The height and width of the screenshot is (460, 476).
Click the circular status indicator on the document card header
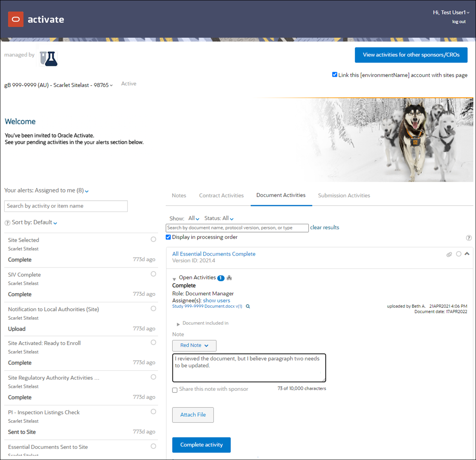coord(459,254)
